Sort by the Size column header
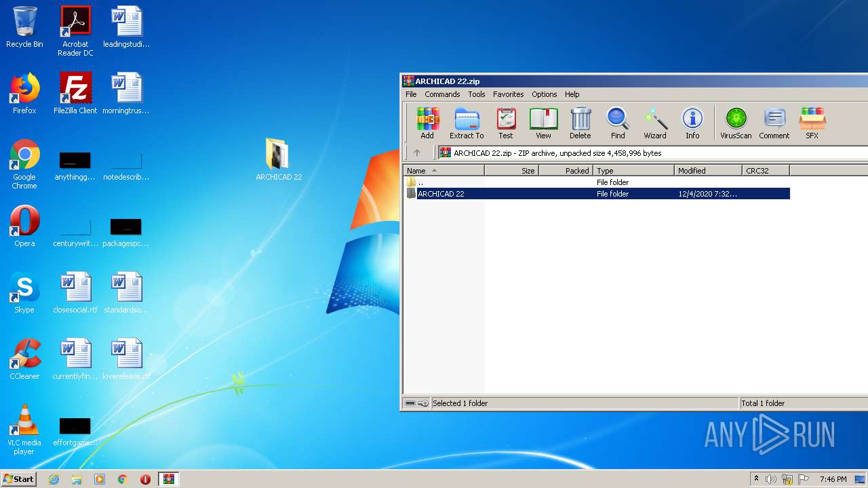The image size is (868, 488). point(512,171)
